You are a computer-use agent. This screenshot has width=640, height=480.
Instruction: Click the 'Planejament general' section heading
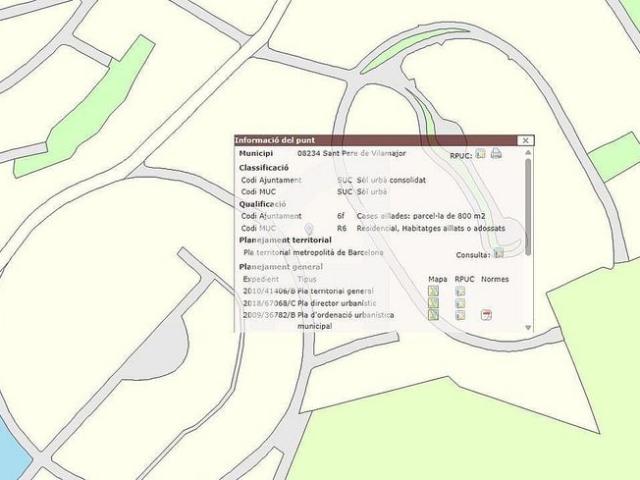click(x=281, y=267)
